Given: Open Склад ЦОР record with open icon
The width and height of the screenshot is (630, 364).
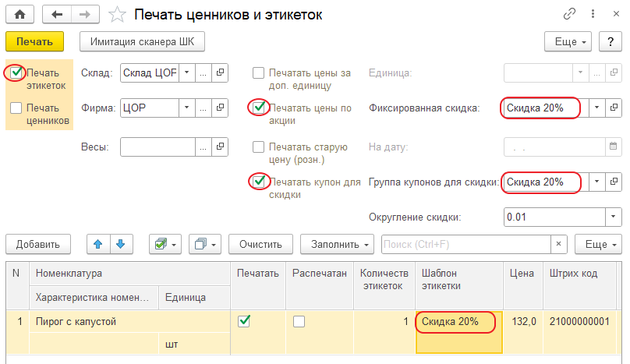Looking at the screenshot, I should pyautogui.click(x=220, y=72).
